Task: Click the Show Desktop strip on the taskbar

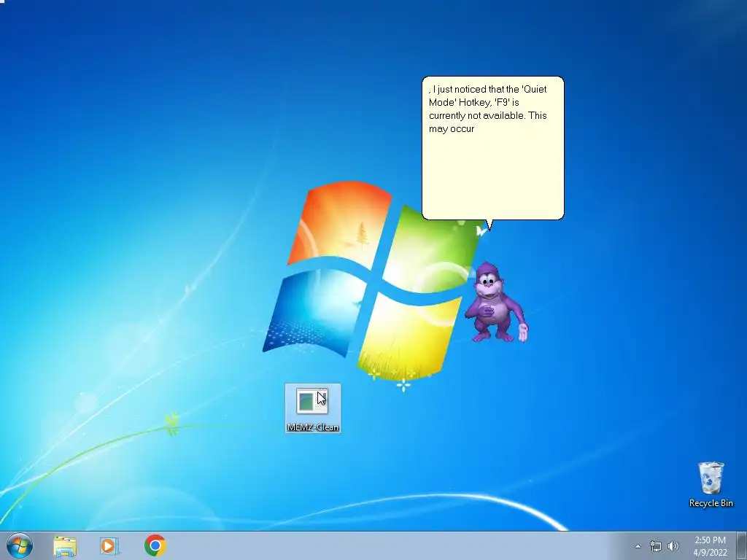Action: [741, 545]
